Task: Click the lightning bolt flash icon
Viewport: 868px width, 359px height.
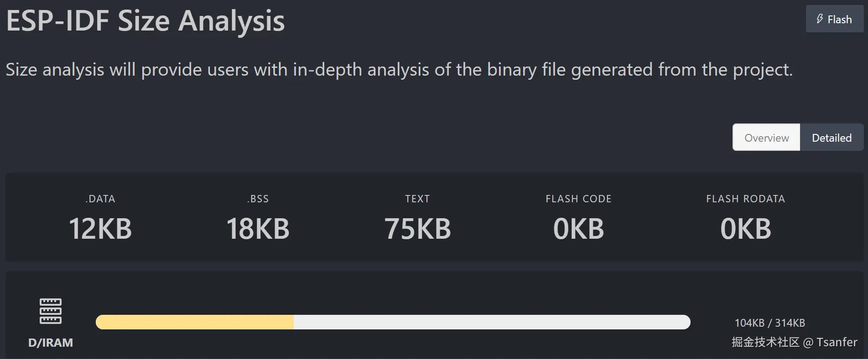Action: [x=820, y=19]
